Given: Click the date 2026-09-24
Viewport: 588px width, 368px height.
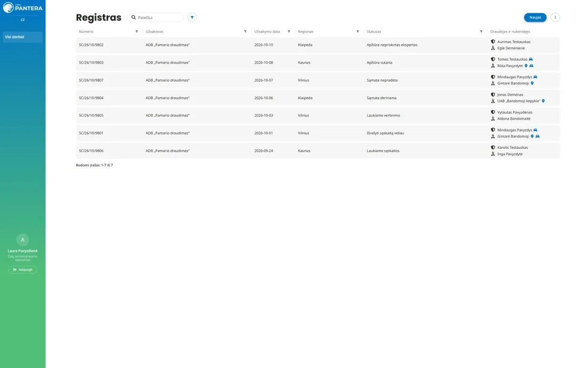Looking at the screenshot, I should (264, 151).
